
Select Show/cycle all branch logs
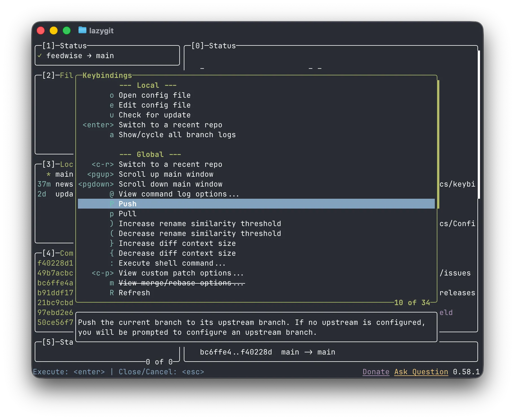point(177,135)
